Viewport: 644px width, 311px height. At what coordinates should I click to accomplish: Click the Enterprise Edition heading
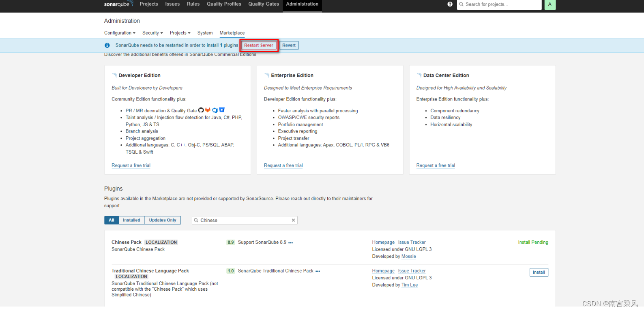(292, 75)
